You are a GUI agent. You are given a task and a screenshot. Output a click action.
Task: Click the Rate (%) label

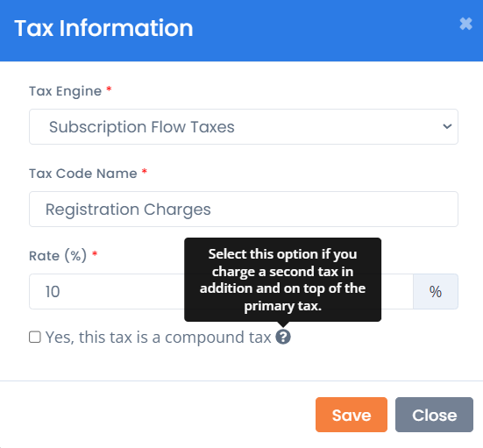[x=58, y=256]
